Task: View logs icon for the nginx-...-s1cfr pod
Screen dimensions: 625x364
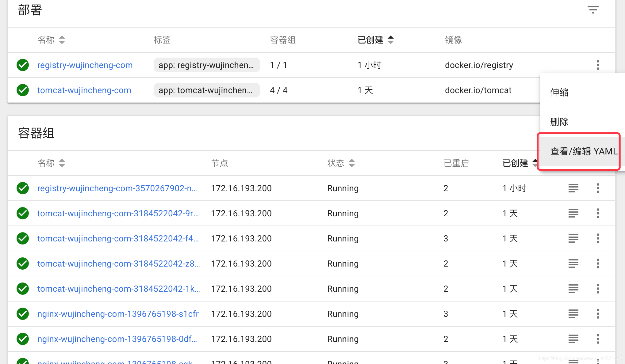Action: click(x=573, y=314)
